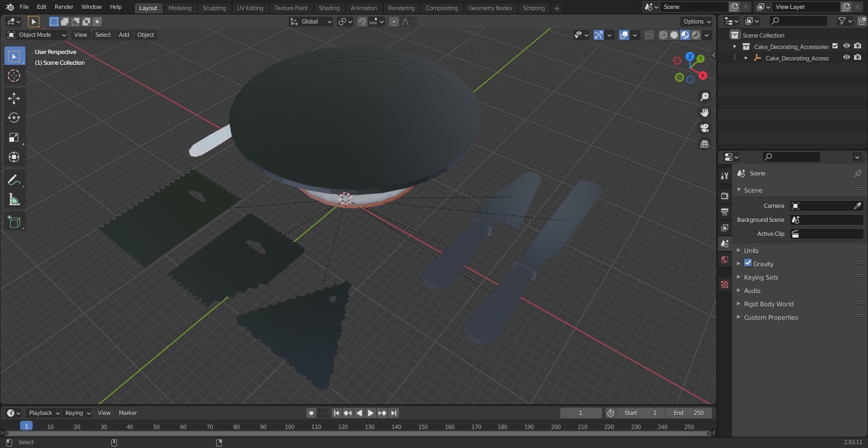Expand the Custom Properties panel
868x448 pixels.
pyautogui.click(x=771, y=317)
